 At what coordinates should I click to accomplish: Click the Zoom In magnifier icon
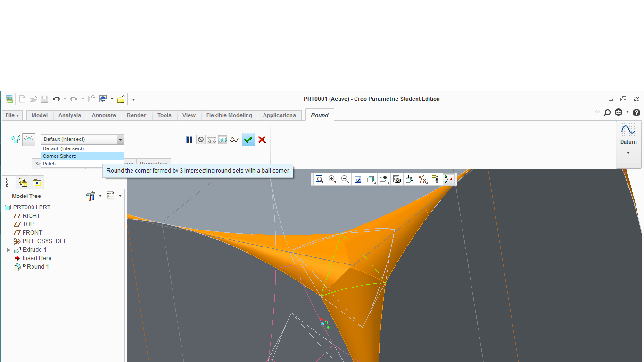click(332, 179)
